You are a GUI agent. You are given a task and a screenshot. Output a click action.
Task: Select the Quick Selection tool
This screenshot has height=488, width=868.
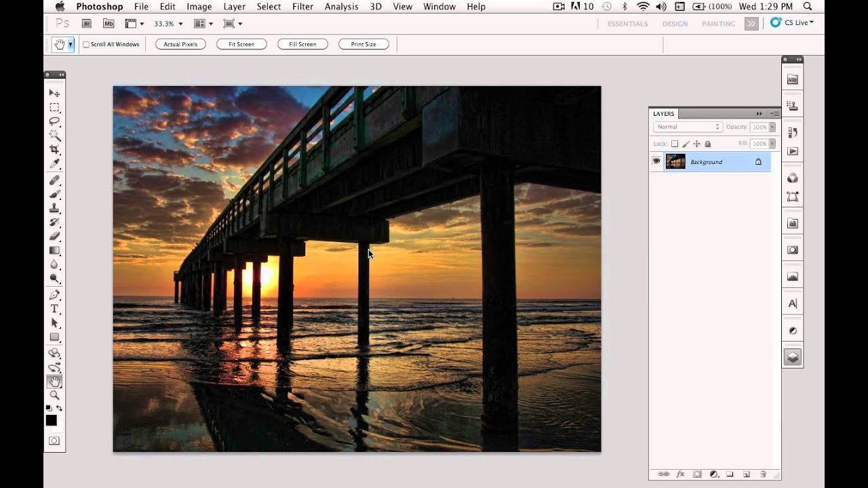pos(54,136)
